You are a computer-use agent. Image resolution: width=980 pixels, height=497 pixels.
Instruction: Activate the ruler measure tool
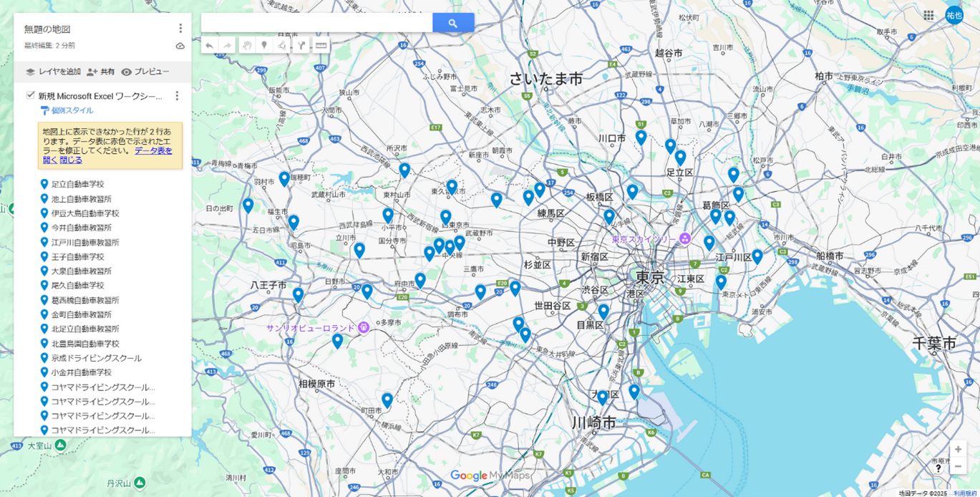(x=321, y=46)
